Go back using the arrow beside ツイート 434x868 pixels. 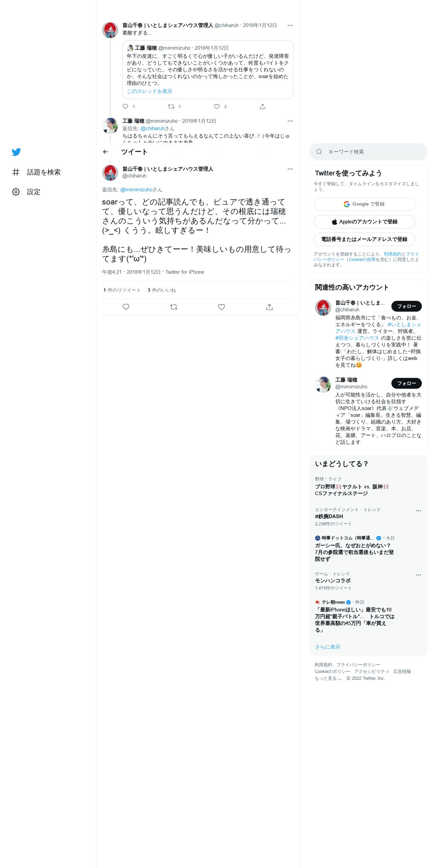coord(105,152)
